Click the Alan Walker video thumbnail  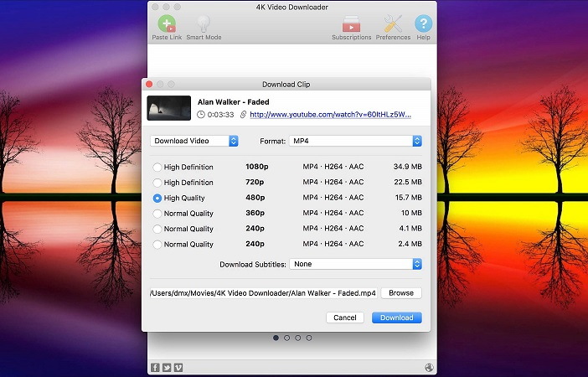168,108
